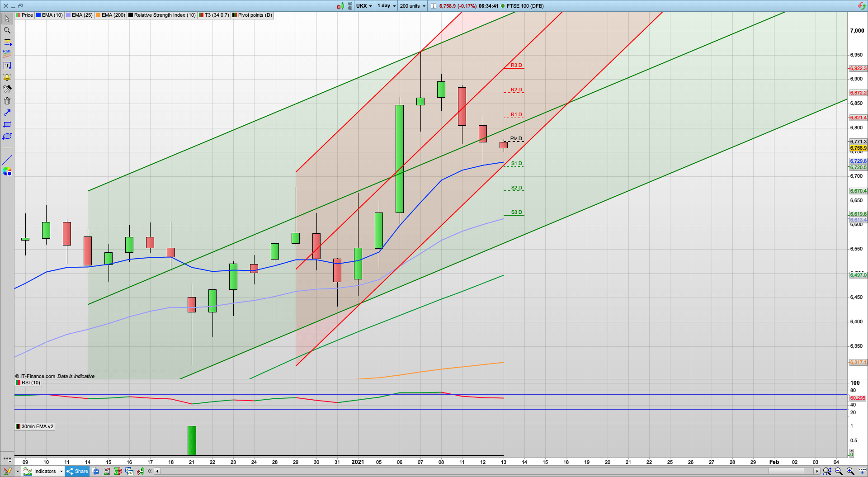Select the arrow drawing tool
The image size is (868, 477).
(7, 113)
